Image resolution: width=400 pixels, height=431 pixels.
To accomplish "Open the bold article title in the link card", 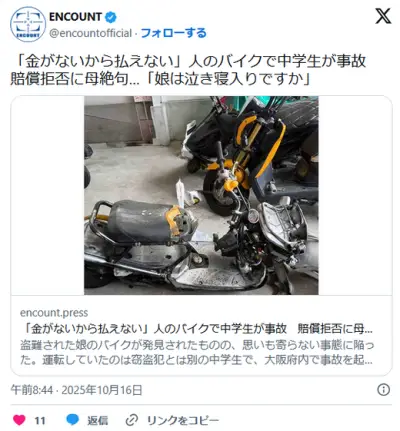I will coord(199,329).
